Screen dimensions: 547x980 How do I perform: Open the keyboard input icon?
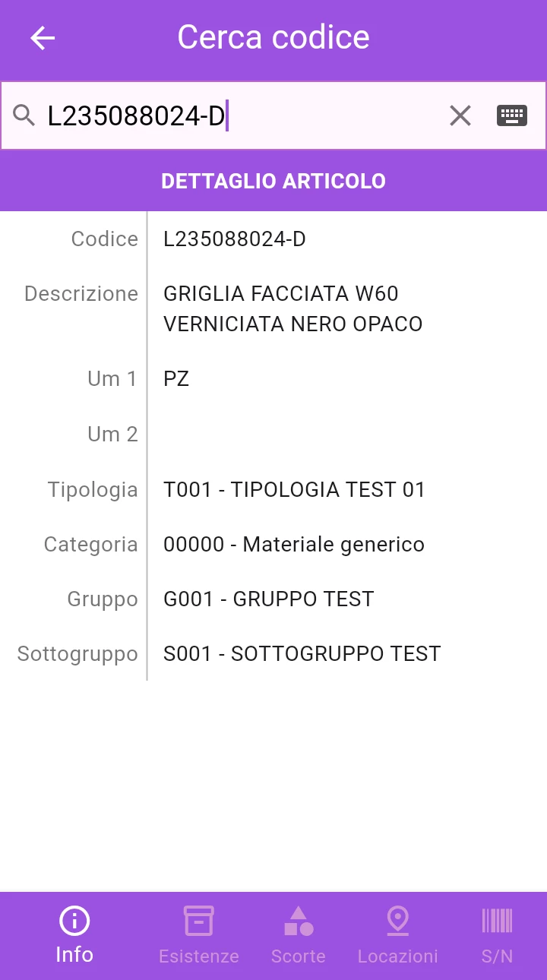click(512, 115)
